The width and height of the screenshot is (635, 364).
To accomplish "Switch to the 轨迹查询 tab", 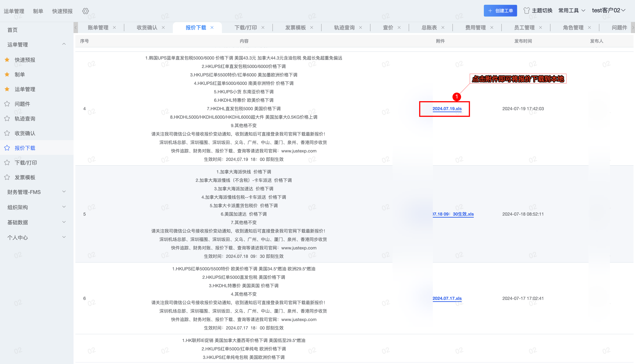I will coord(344,28).
